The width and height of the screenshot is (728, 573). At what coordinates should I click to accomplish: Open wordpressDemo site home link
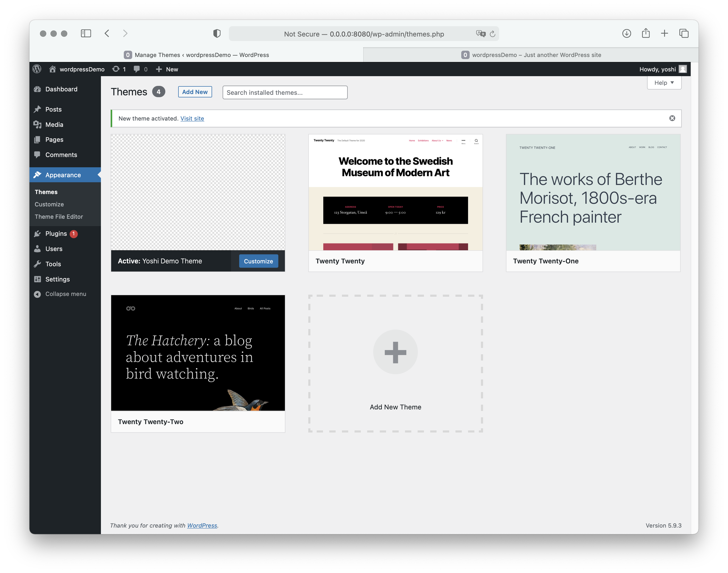[77, 69]
